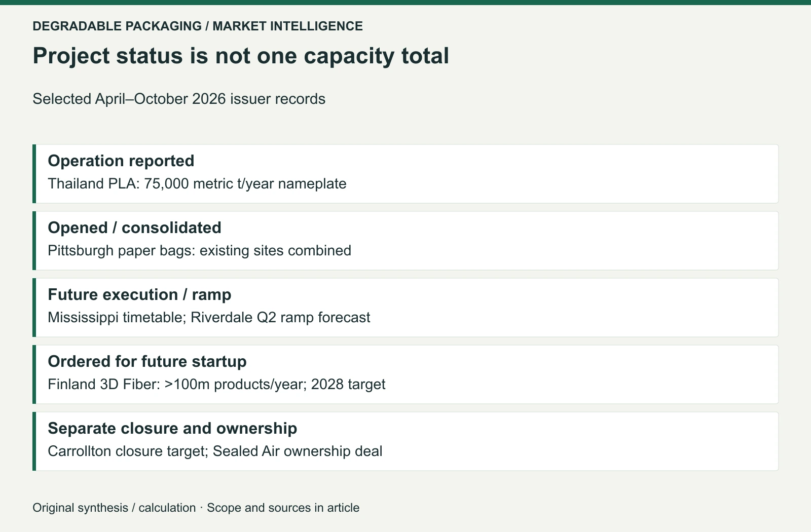Click the 'Separate closure and ownership' heading

click(173, 428)
